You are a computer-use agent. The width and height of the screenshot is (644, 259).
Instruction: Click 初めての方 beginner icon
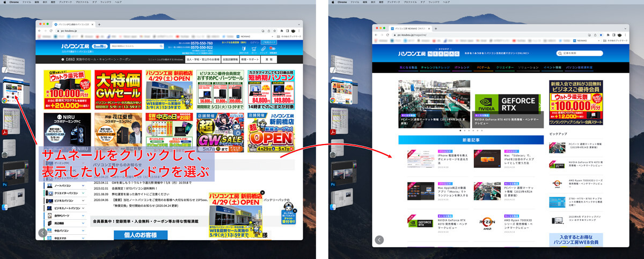tap(244, 50)
